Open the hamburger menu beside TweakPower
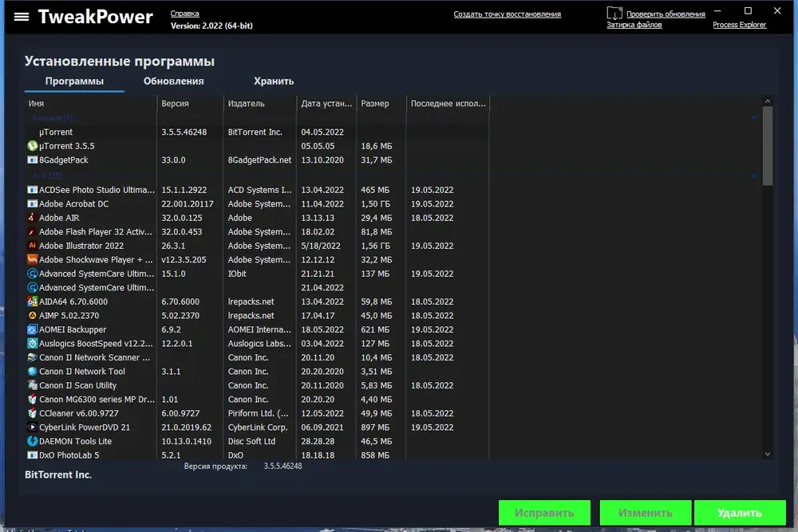 tap(22, 17)
